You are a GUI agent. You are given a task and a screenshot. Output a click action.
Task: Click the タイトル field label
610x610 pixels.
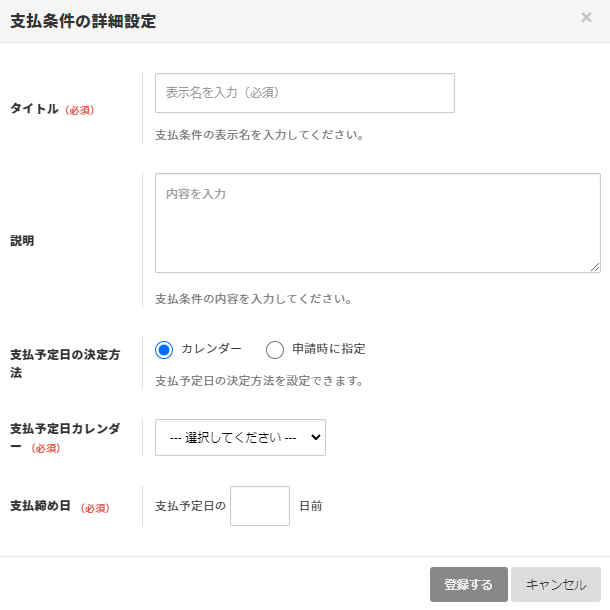click(34, 109)
